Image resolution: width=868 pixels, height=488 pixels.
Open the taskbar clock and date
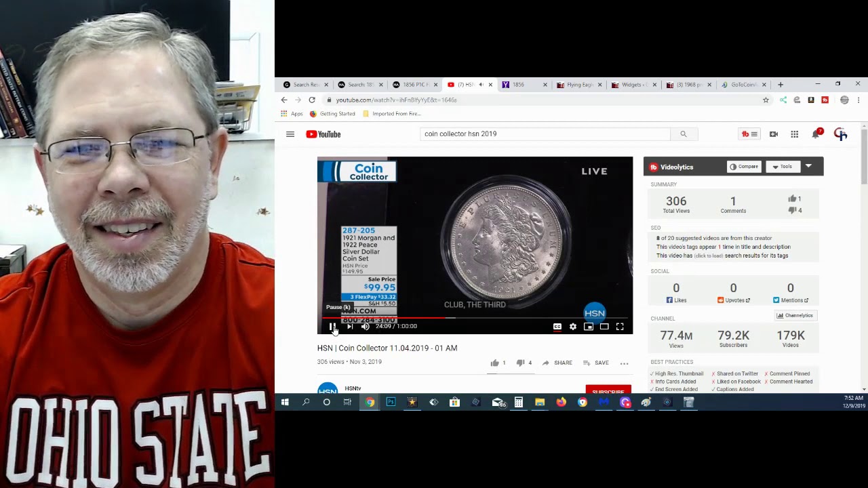click(x=854, y=402)
